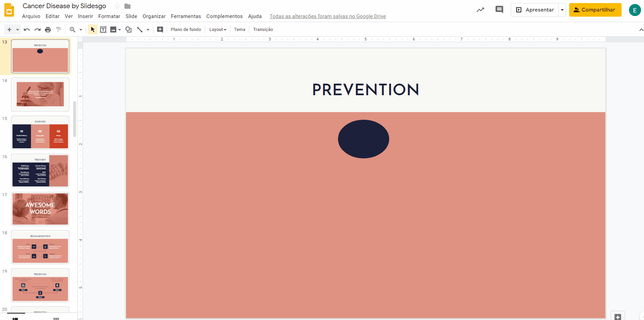Click the Insert image icon
The height and width of the screenshot is (320, 644).
113,30
